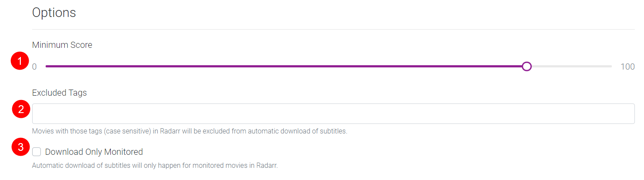Screen dimensions: 644x180
Task: Enable the Download Only Monitored checkbox
Action: [x=37, y=152]
